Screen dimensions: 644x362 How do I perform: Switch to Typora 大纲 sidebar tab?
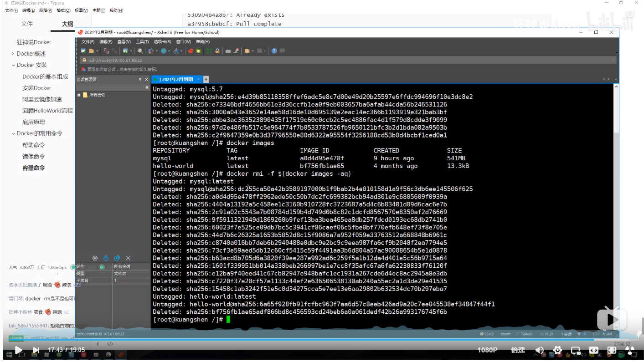pos(67,24)
